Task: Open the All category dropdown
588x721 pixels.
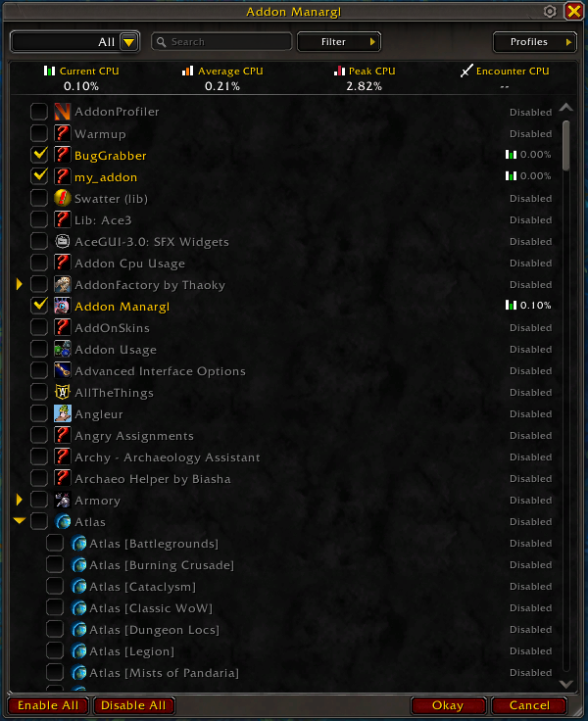Action: 75,42
